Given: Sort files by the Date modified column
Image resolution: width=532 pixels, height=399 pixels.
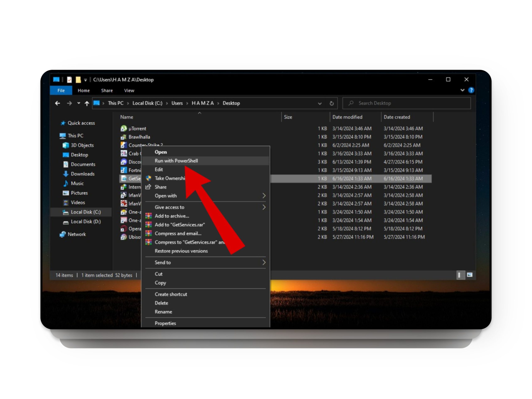Looking at the screenshot, I should (x=347, y=117).
